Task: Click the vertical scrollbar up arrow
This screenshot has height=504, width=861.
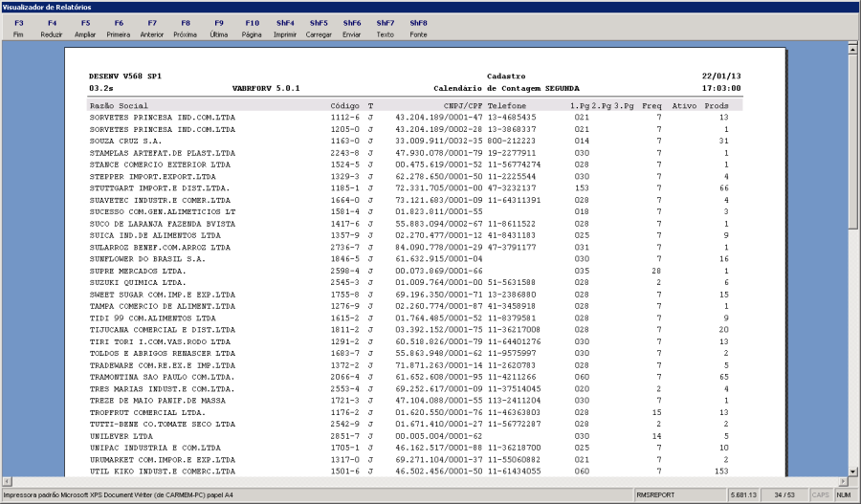Action: coord(852,50)
